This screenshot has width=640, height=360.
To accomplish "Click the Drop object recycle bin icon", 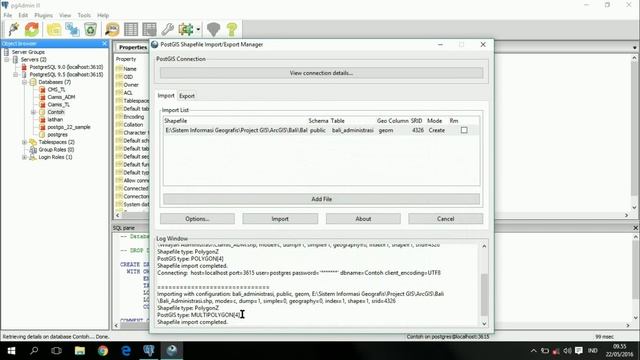I will (x=90, y=29).
